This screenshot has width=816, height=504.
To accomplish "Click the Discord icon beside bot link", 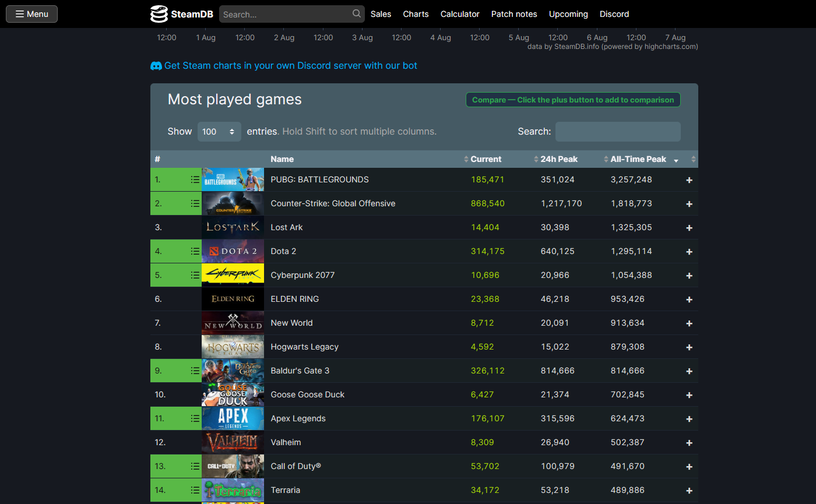I will (x=156, y=66).
